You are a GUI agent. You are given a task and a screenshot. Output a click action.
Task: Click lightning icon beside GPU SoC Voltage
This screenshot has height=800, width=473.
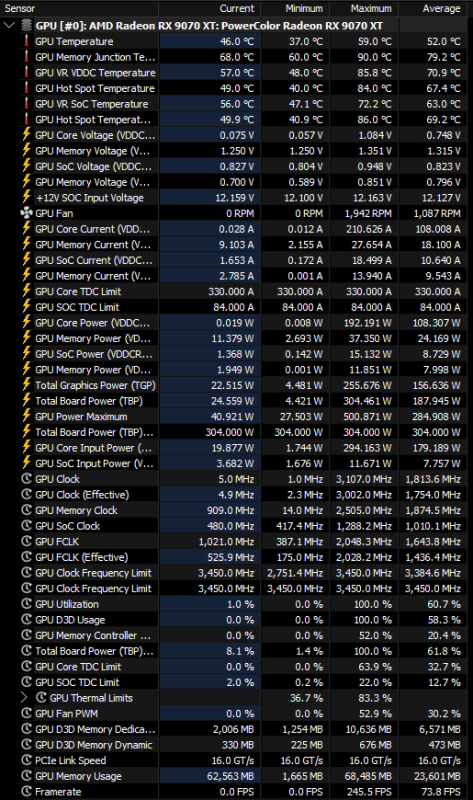tap(27, 166)
